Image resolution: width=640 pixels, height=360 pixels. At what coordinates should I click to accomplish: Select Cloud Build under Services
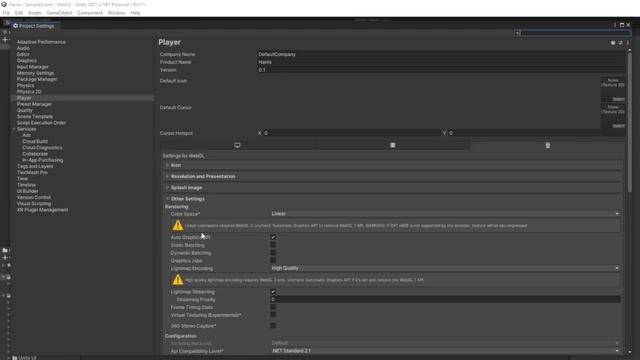[x=35, y=141]
